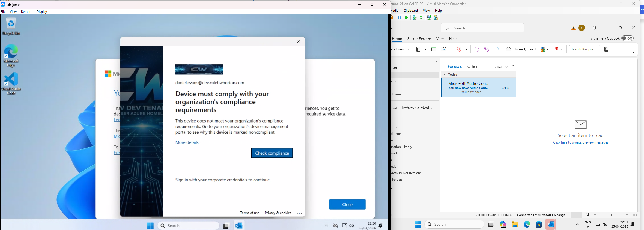Viewport: 644px width, 230px height.
Task: Collapse the Outlook folder pane arrow
Action: 437,62
